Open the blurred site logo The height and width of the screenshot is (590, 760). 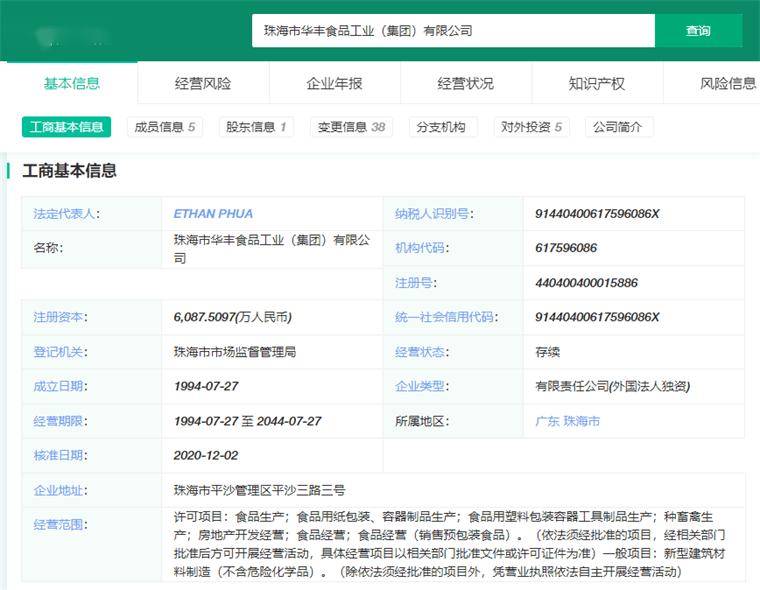pyautogui.click(x=73, y=36)
